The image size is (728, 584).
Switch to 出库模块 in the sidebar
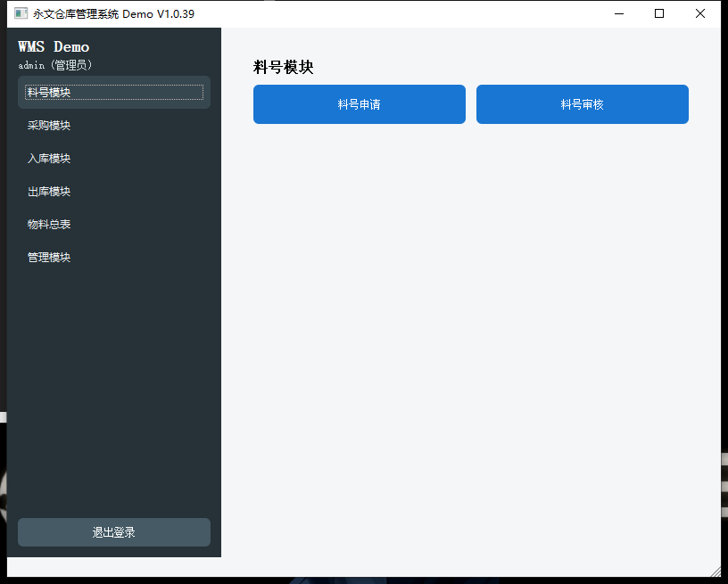pyautogui.click(x=114, y=191)
